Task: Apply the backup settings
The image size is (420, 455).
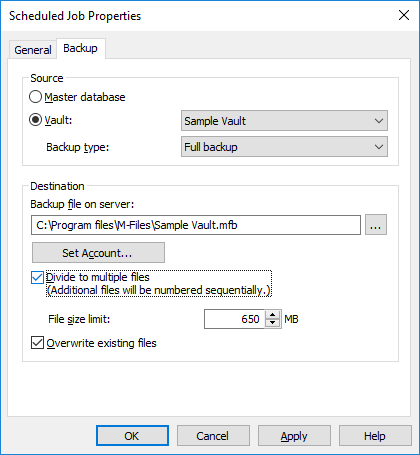Action: pyautogui.click(x=294, y=436)
